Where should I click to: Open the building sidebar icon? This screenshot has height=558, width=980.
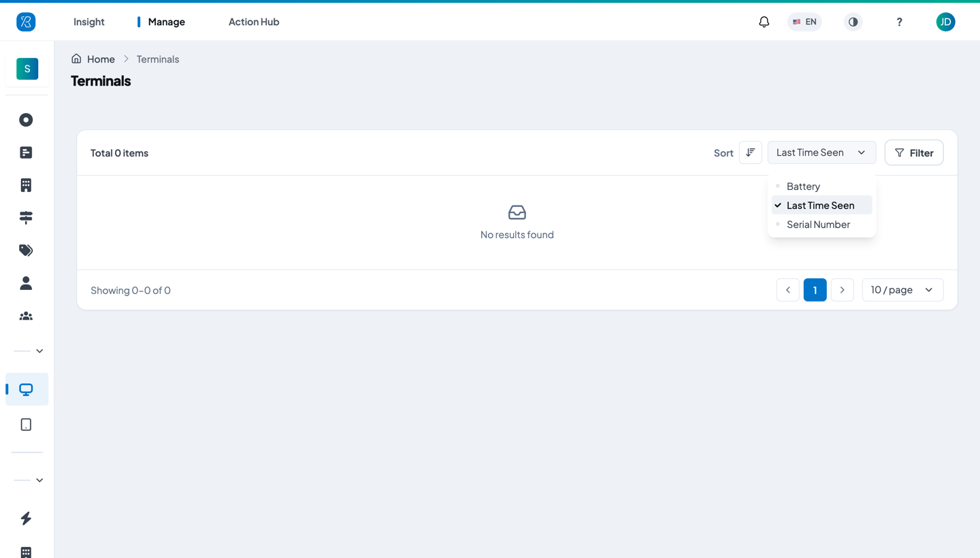[26, 185]
